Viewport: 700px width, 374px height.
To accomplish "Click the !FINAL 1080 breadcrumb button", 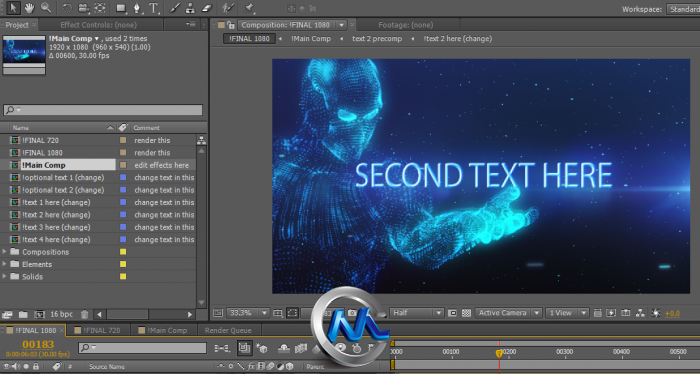I will [249, 38].
